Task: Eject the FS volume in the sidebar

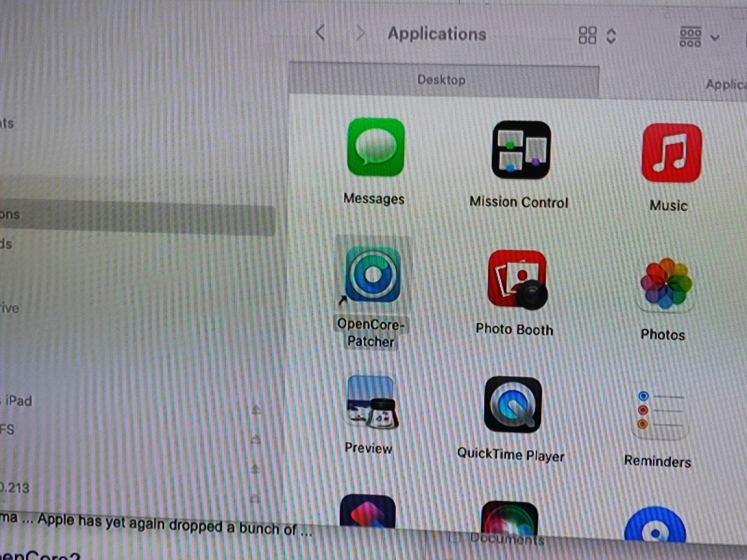Action: (255, 439)
